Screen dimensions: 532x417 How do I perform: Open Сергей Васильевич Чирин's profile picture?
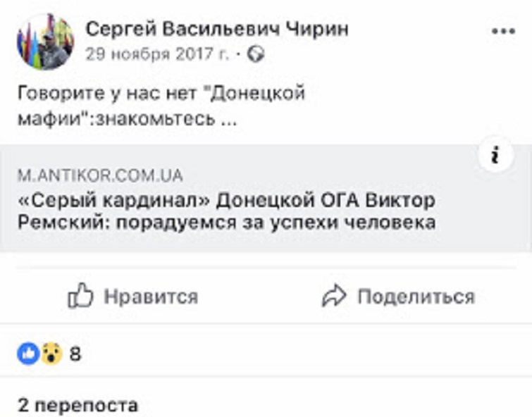(x=45, y=40)
